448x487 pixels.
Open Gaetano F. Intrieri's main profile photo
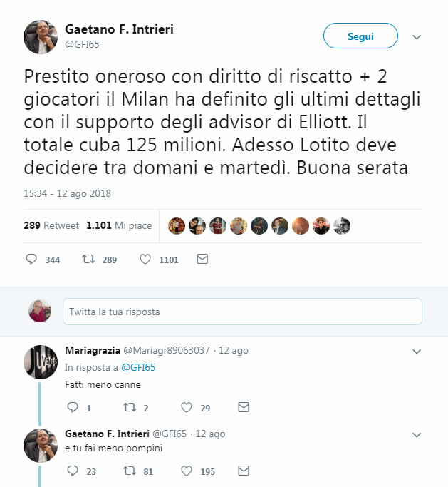coord(41,36)
